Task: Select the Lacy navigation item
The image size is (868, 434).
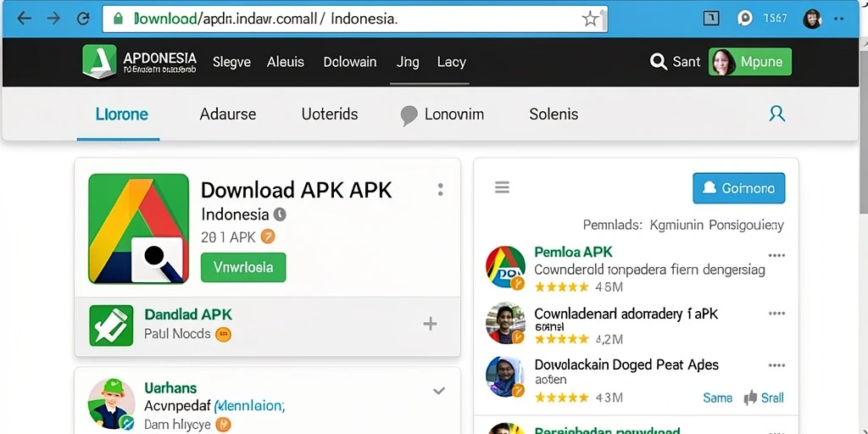Action: coord(451,62)
